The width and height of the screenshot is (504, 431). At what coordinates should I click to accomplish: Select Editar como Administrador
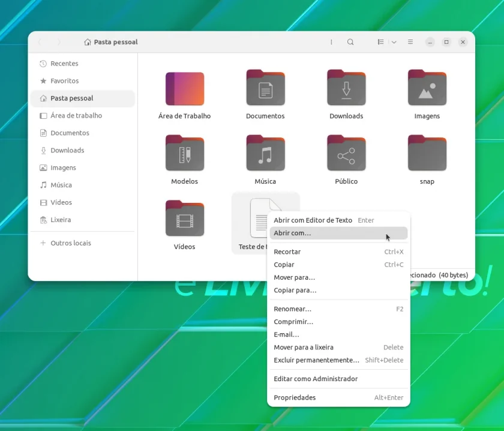click(338, 379)
